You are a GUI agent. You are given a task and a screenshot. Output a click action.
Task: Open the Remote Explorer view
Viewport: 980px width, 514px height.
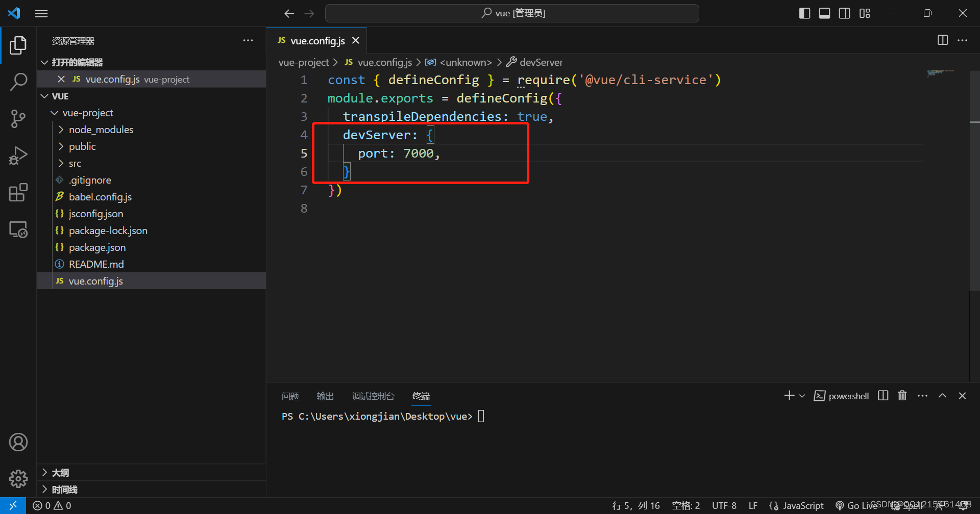[18, 229]
